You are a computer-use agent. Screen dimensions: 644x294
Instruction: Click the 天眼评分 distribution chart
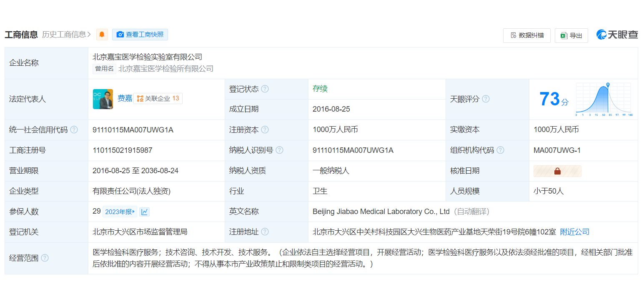point(604,99)
